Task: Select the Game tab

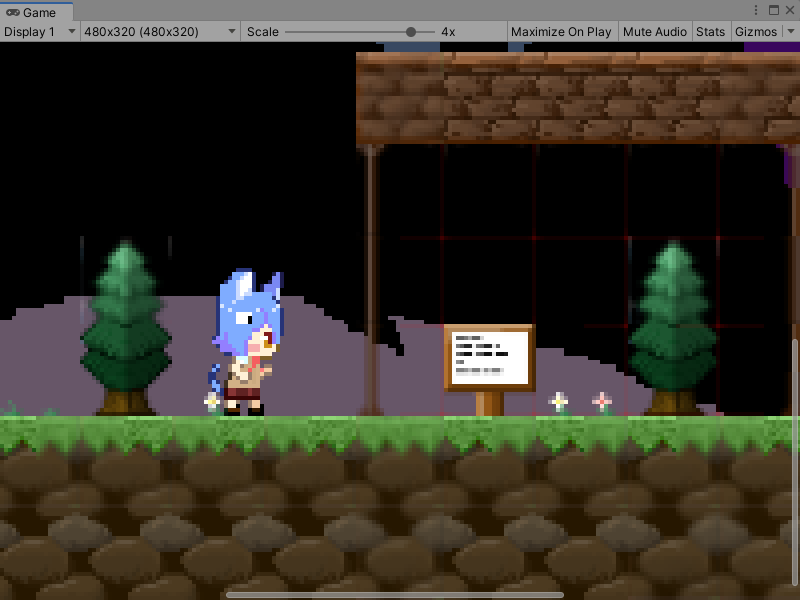Action: click(x=38, y=12)
